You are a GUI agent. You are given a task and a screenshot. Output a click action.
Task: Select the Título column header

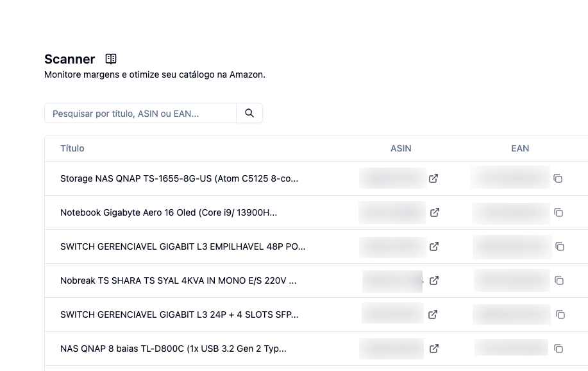tap(72, 148)
